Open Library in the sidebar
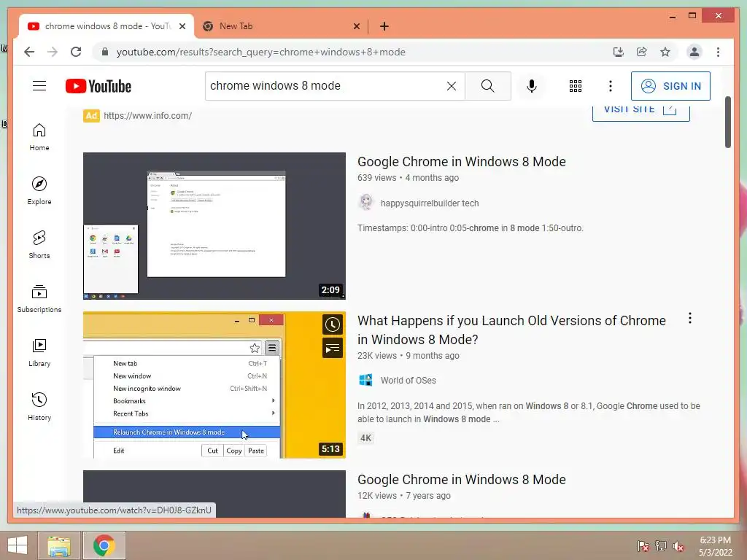The width and height of the screenshot is (747, 560). point(39,352)
